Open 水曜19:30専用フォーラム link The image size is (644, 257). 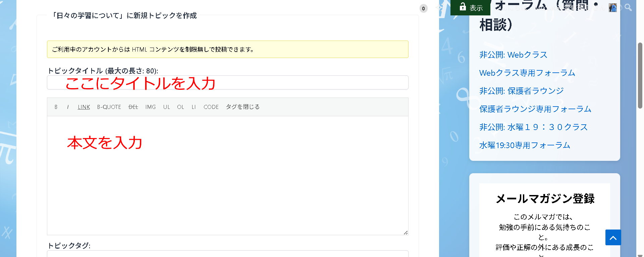tap(525, 145)
